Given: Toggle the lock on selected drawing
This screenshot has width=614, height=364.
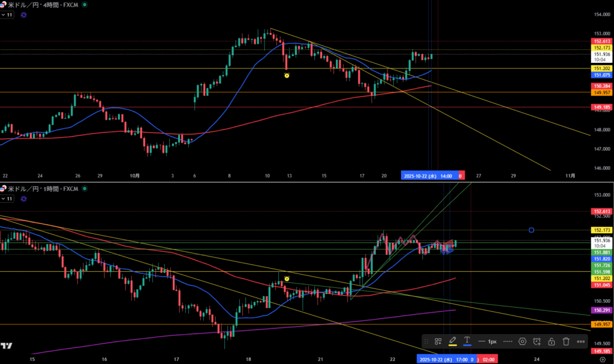Looking at the screenshot, I should click(x=551, y=341).
